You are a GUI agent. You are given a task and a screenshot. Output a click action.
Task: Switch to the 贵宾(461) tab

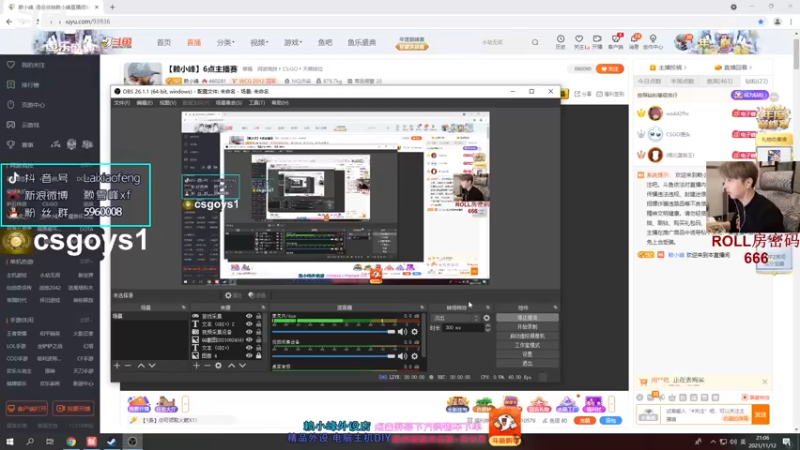pos(719,81)
